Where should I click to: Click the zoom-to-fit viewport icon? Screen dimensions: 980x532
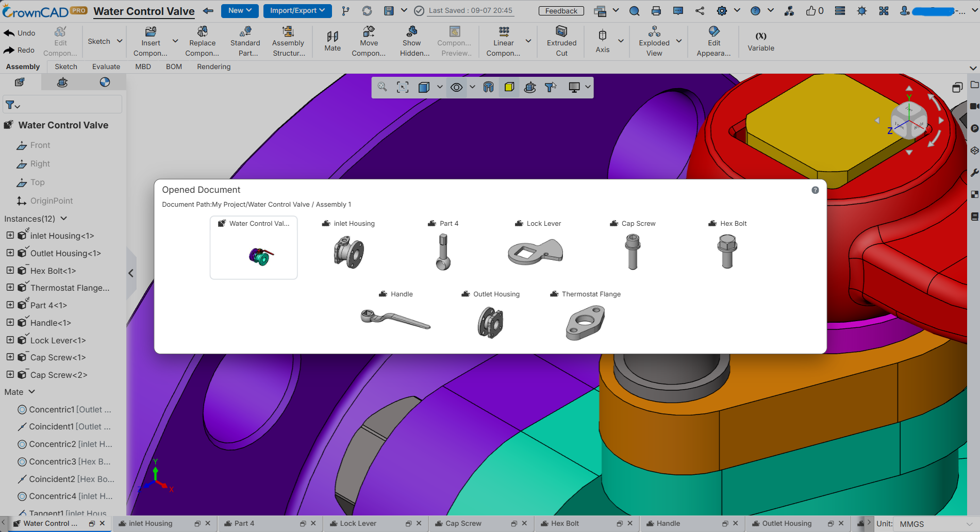(403, 87)
